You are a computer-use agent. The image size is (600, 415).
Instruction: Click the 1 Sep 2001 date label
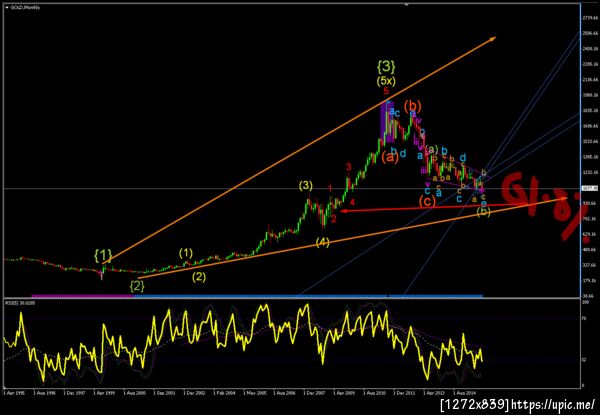tap(165, 392)
